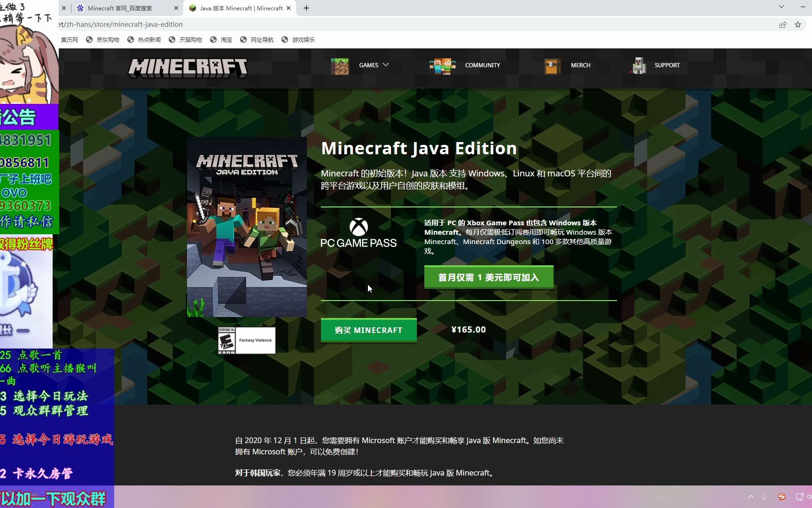
Task: Click the PC Game Pass logo
Action: coord(358,232)
